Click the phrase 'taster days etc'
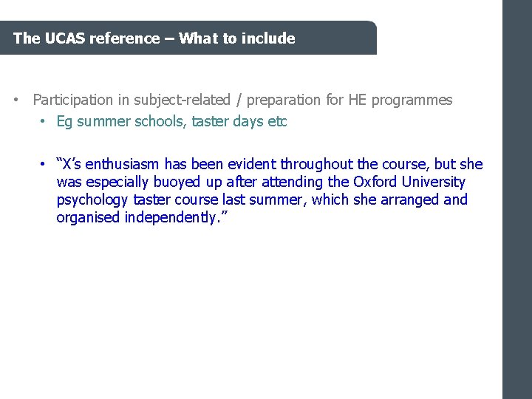 239,122
